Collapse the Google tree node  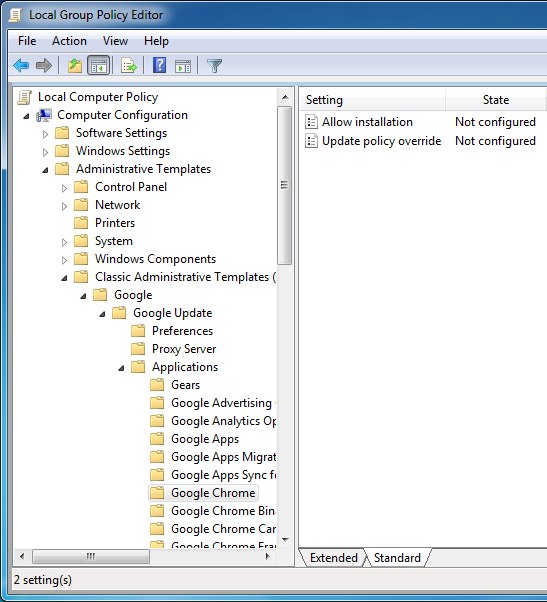[83, 296]
